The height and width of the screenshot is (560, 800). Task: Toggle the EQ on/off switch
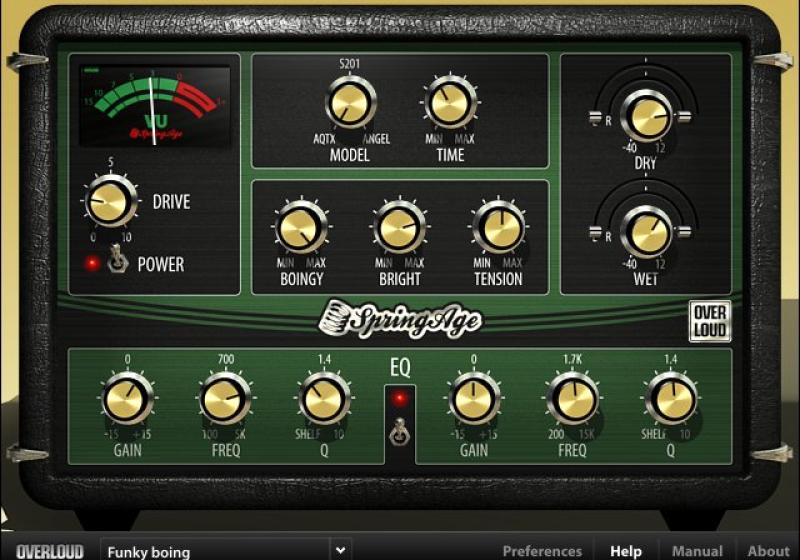click(399, 431)
